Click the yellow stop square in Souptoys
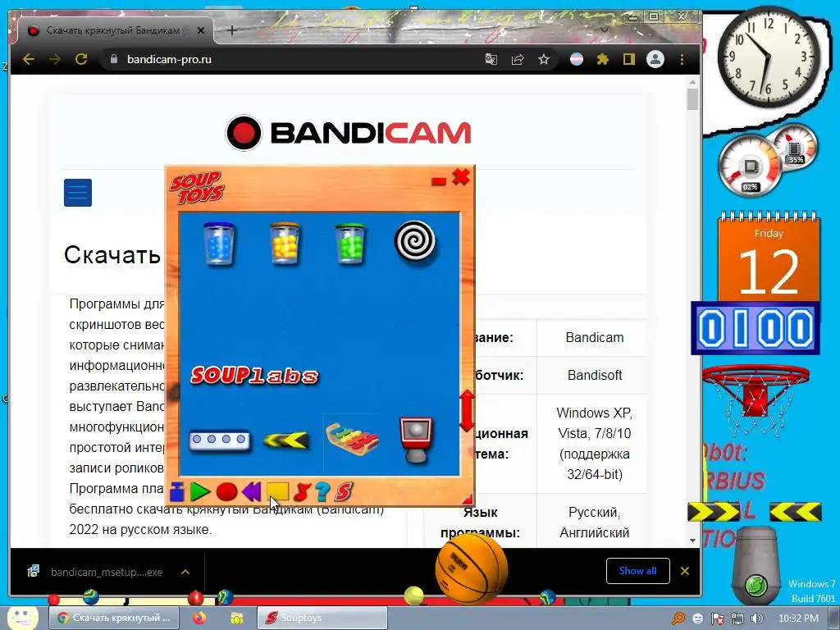 coord(278,491)
